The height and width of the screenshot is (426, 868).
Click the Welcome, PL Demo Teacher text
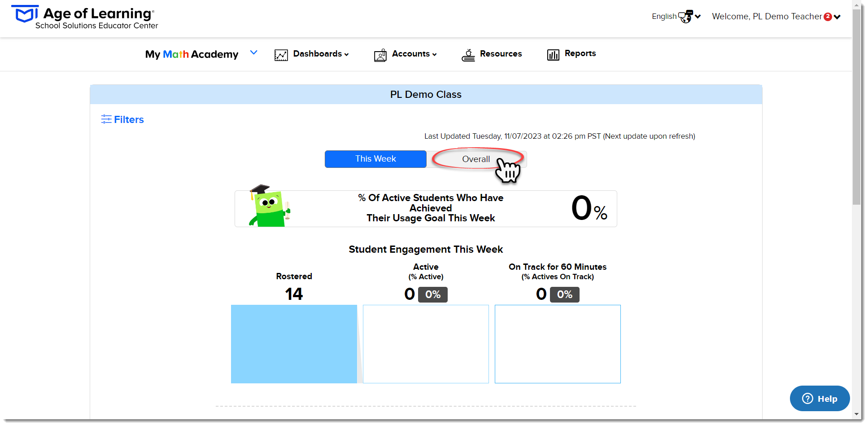pyautogui.click(x=767, y=17)
